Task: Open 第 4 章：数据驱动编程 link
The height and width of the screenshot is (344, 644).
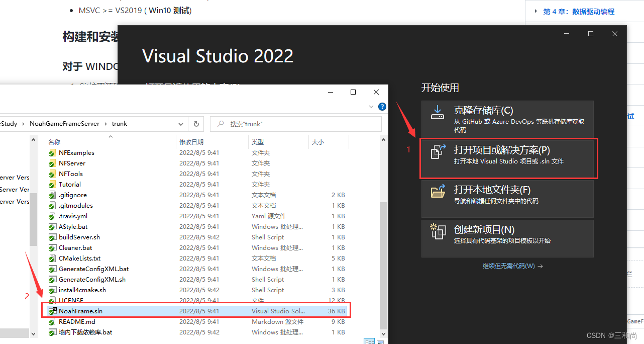Action: [579, 12]
